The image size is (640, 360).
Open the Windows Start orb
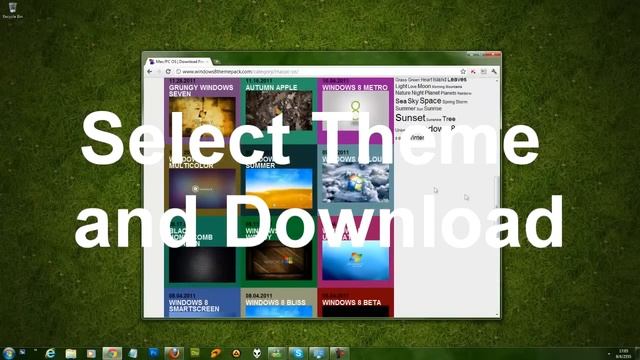pos(9,353)
